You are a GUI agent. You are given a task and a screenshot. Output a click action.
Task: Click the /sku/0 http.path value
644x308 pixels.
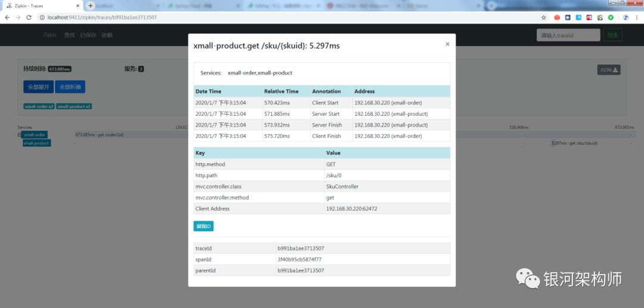[x=333, y=175]
